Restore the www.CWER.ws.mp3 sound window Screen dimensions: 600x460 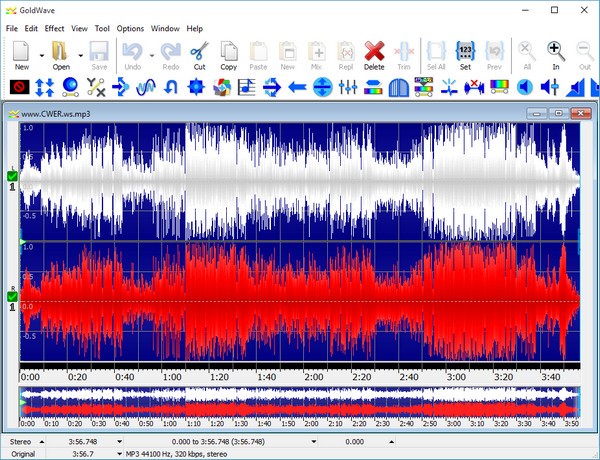558,114
